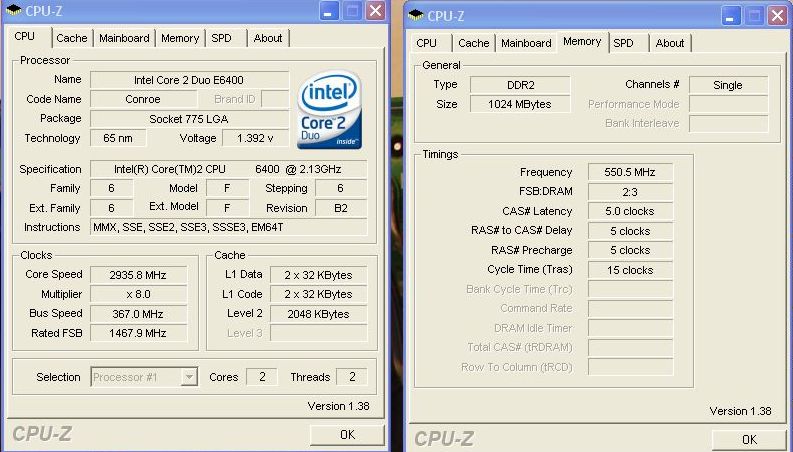Screen dimensions: 793x452
Task: Close the left CPU-Z window
Action: [x=375, y=11]
